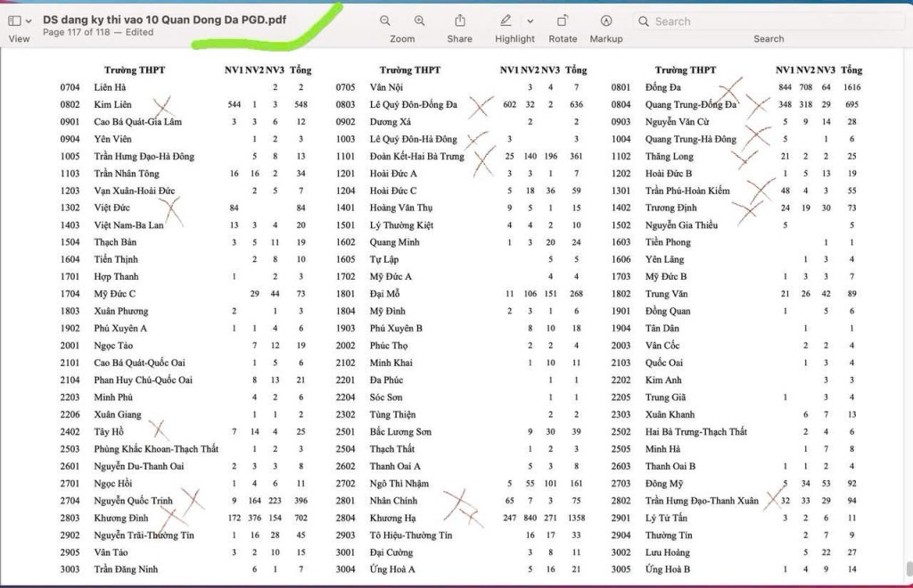Click the code '0801'
The height and width of the screenshot is (588, 913).
click(x=621, y=87)
